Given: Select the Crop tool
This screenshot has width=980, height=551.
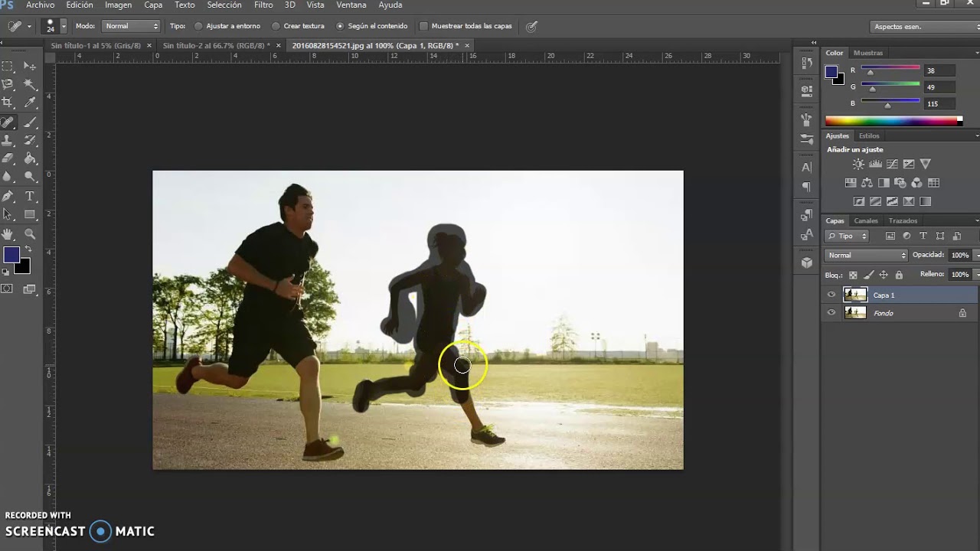Looking at the screenshot, I should point(8,103).
